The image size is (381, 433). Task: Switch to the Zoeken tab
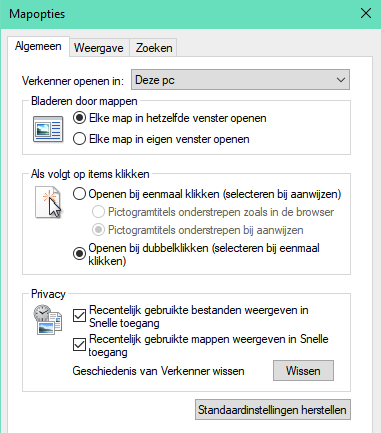154,48
